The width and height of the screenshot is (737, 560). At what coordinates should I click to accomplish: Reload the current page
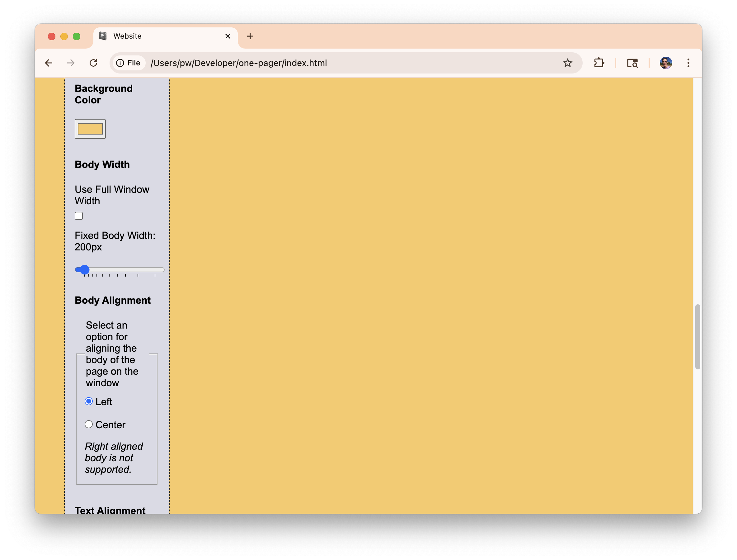94,63
